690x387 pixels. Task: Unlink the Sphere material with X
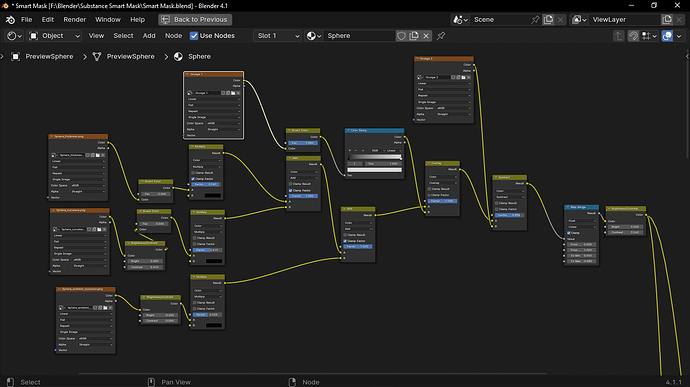tap(426, 36)
